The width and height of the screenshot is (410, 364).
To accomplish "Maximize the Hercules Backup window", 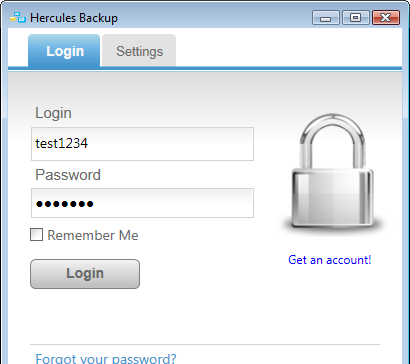I will pos(356,18).
